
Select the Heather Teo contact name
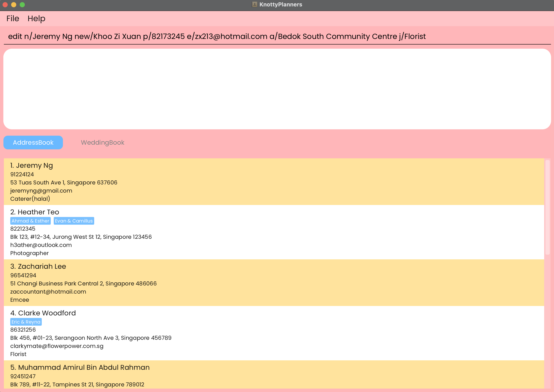click(38, 212)
